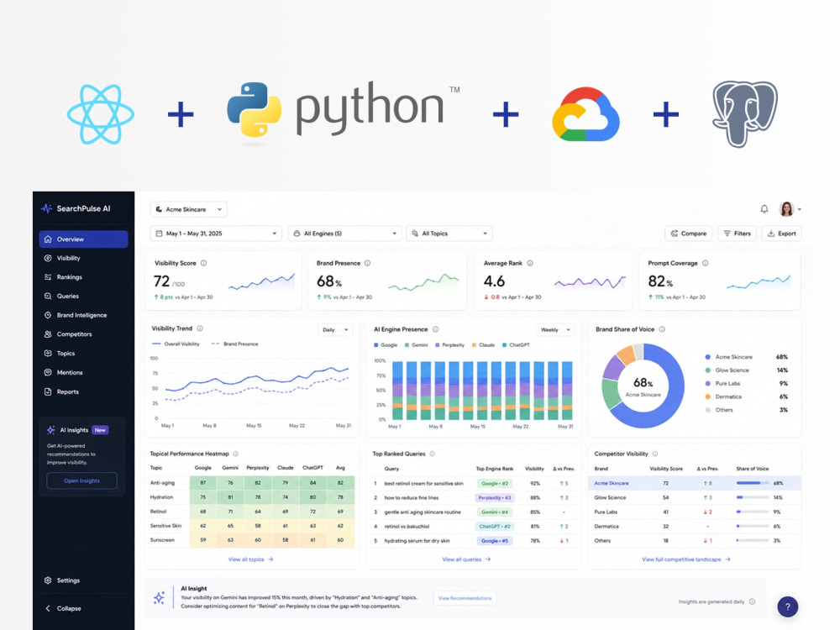Follow View full competitive landscape link

pyautogui.click(x=685, y=559)
